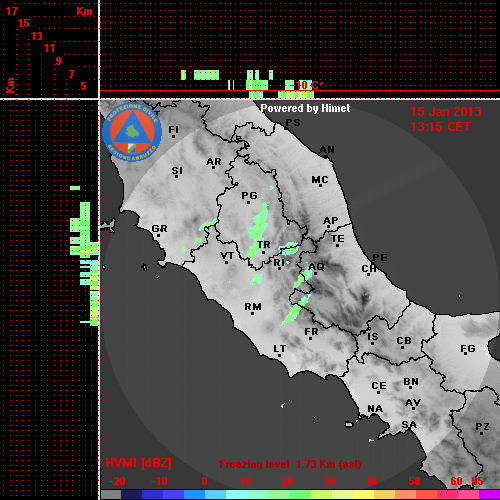The height and width of the screenshot is (500, 500).
Task: Click the CE city label
Action: (x=379, y=386)
